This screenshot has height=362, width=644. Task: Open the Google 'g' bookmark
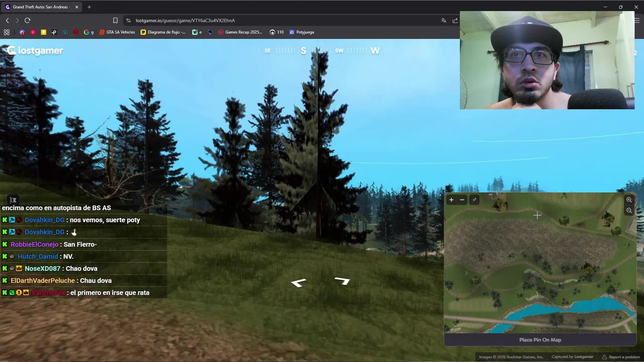click(89, 32)
